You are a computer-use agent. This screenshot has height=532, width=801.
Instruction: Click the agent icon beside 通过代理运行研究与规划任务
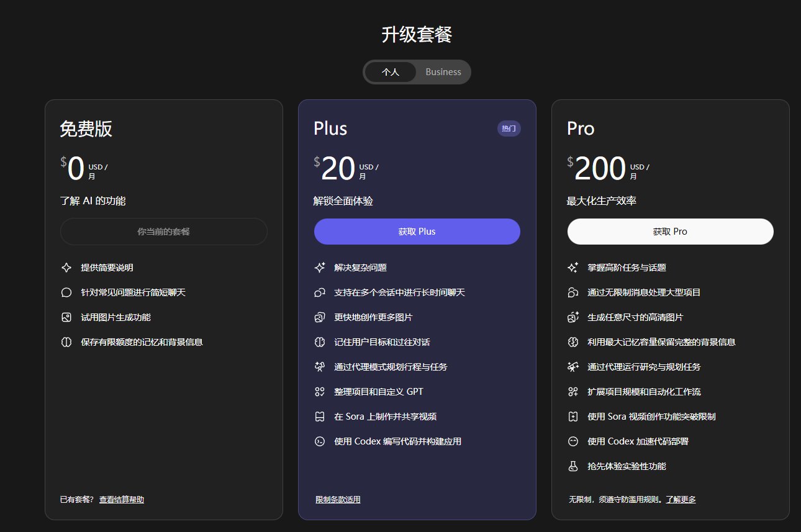(x=573, y=367)
